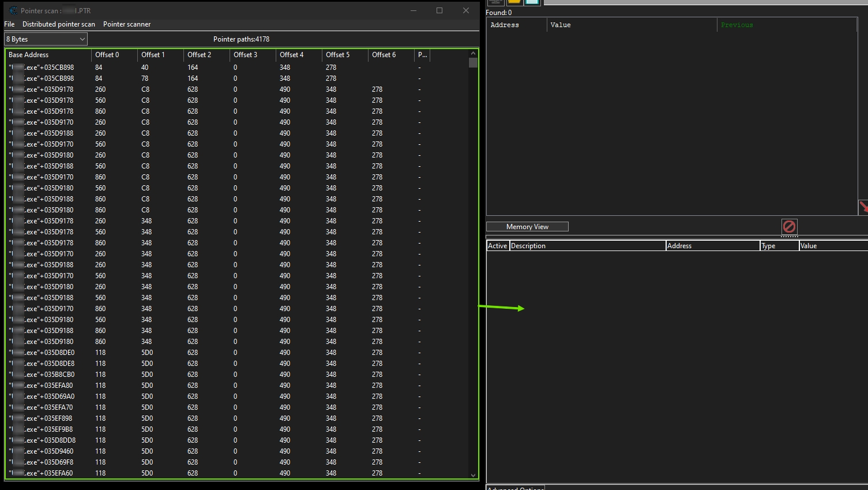The height and width of the screenshot is (490, 868).
Task: Click the red arrow add-address icon
Action: tap(863, 207)
